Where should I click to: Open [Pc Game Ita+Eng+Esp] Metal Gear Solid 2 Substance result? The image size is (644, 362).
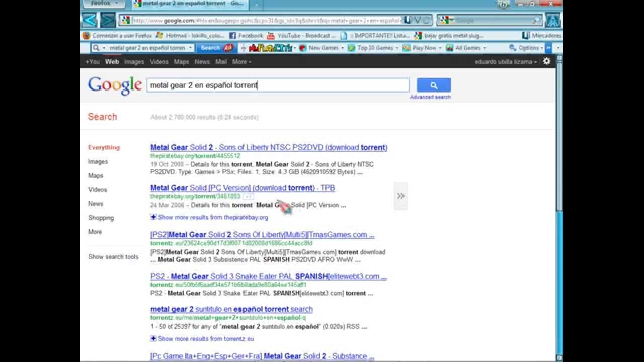pyautogui.click(x=262, y=356)
